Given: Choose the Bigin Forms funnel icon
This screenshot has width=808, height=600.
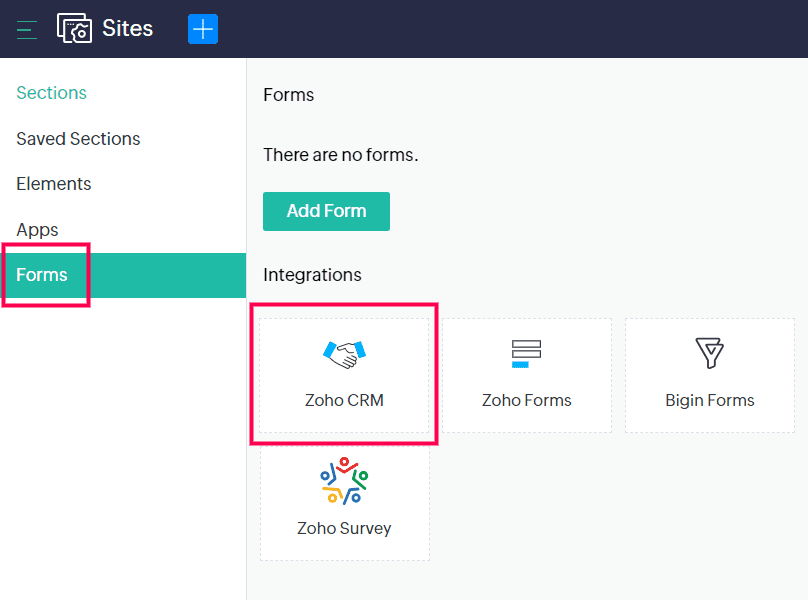Looking at the screenshot, I should pos(709,353).
